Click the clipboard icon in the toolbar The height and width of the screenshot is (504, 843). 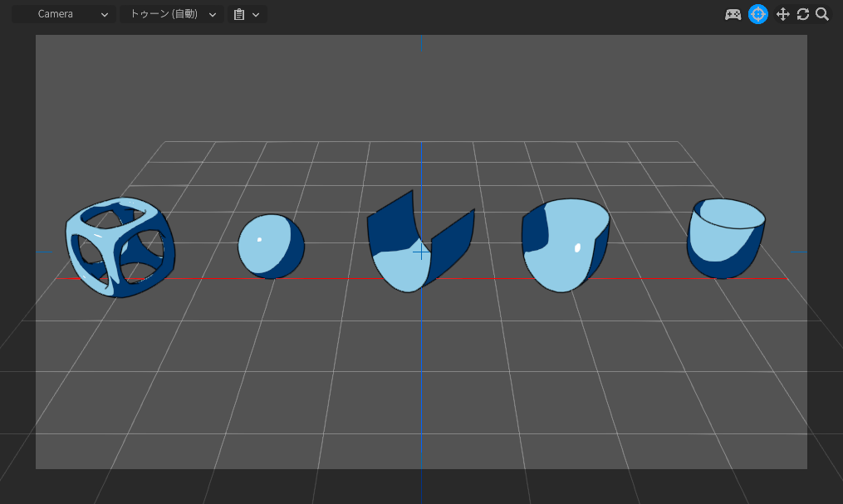[239, 14]
